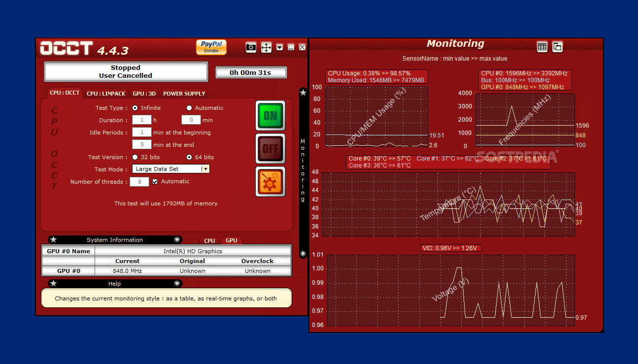Click the CPU #0 frequency label
The image size is (638, 364).
524,73
